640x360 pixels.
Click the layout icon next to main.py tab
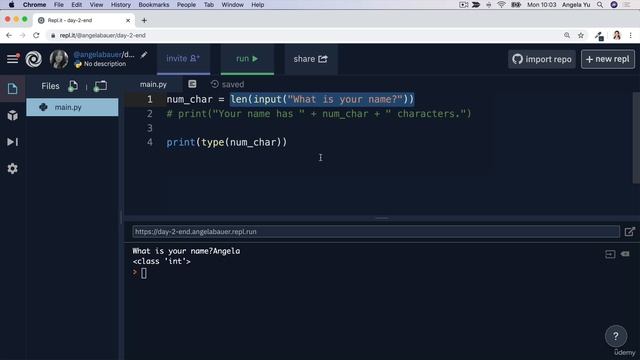point(192,84)
